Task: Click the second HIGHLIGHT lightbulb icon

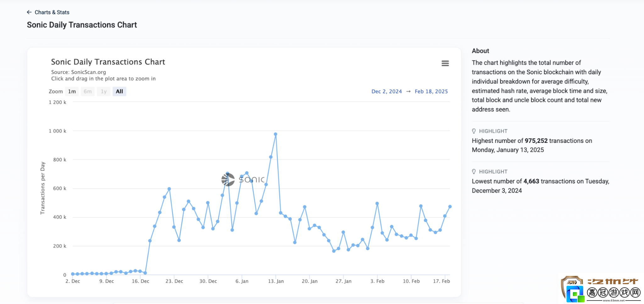Action: (x=474, y=172)
